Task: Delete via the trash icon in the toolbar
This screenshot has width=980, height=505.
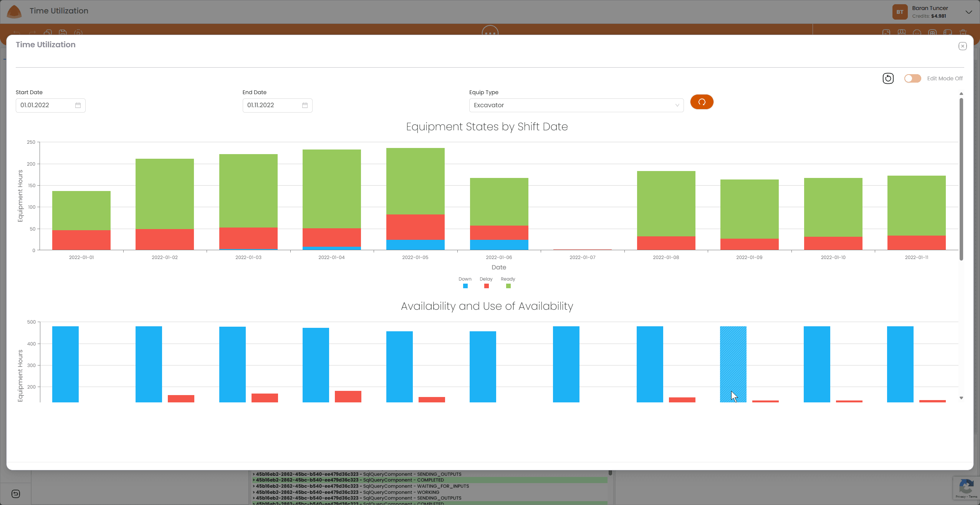Action: coord(963,33)
